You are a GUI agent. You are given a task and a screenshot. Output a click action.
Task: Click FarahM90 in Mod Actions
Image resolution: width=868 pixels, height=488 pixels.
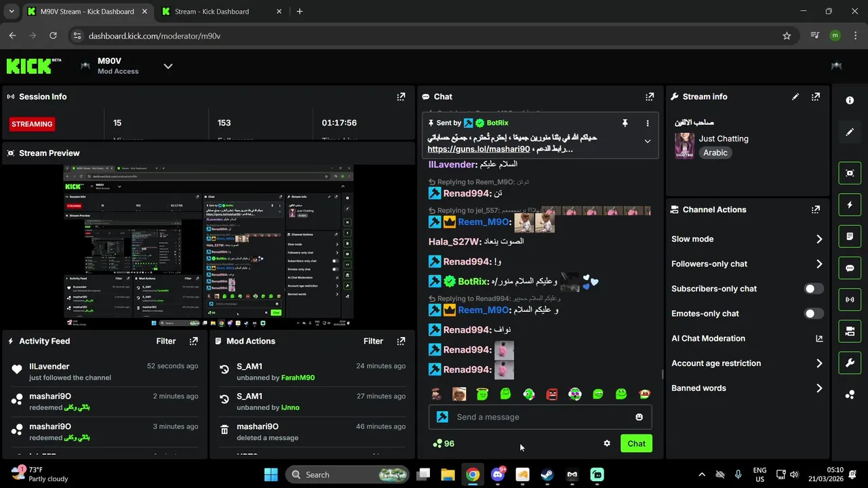click(298, 378)
